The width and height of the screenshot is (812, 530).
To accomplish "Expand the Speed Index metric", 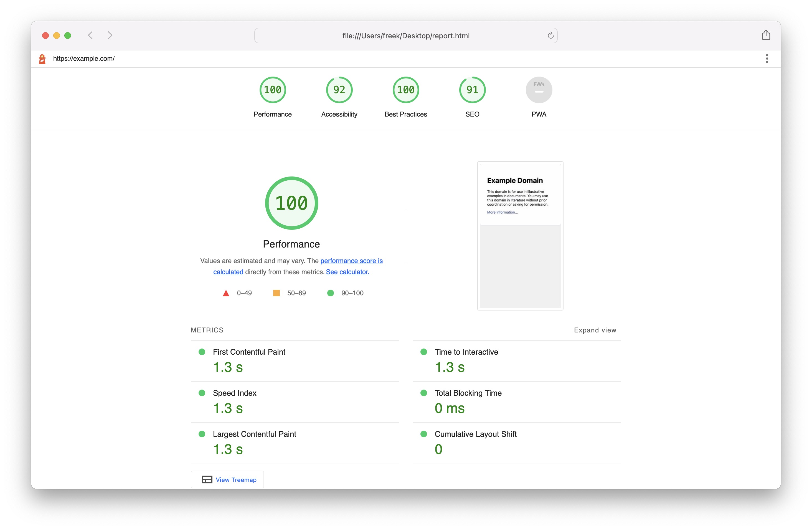I will point(295,402).
